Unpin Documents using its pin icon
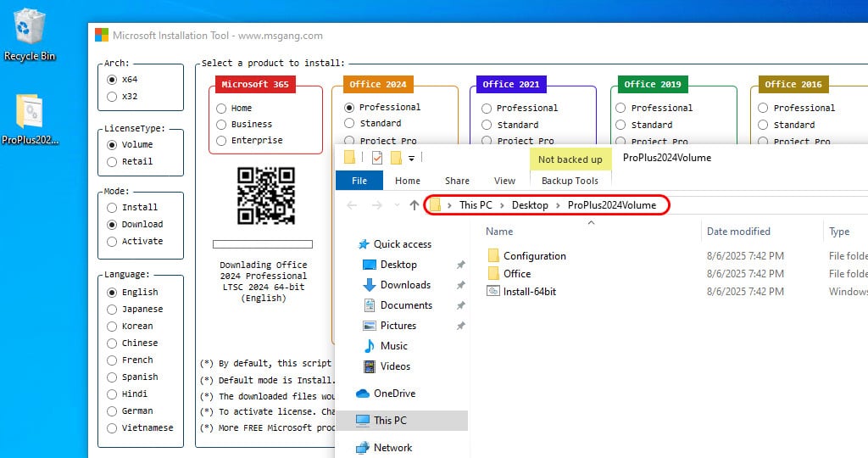This screenshot has width=868, height=458. coord(460,305)
